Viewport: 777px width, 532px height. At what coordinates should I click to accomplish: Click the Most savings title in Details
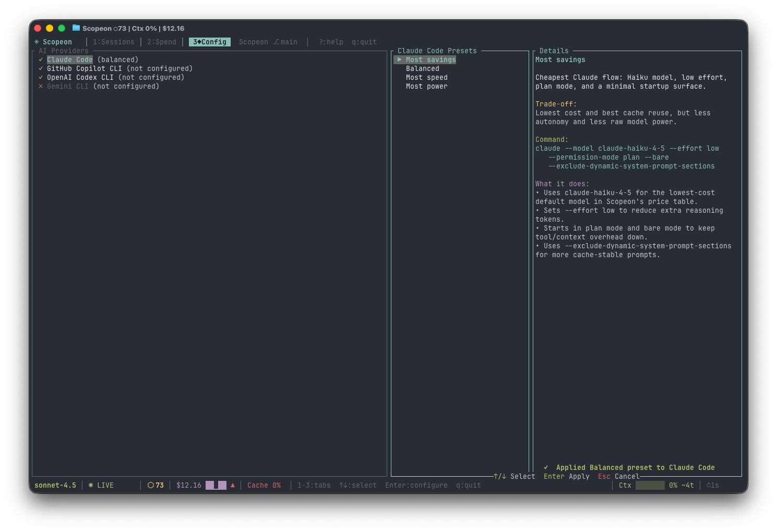(x=560, y=59)
